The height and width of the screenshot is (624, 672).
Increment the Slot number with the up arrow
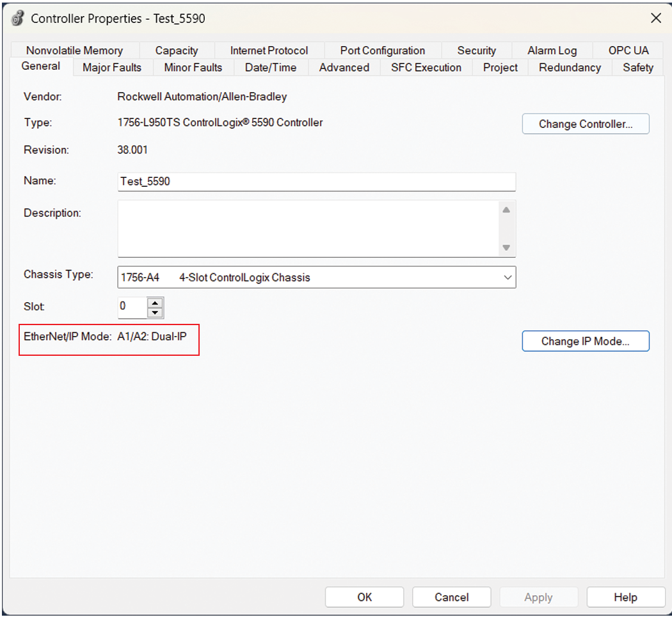(155, 303)
